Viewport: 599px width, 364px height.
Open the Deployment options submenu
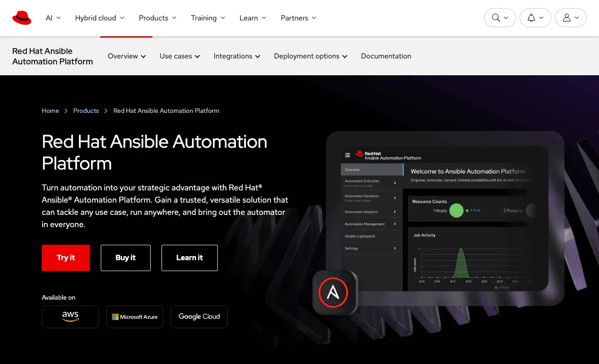(311, 56)
